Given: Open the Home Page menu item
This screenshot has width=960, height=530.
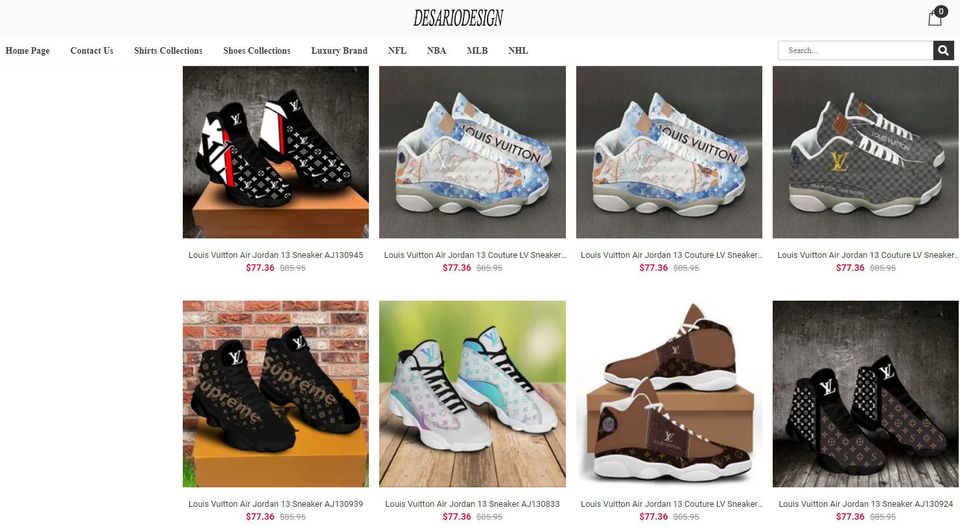Looking at the screenshot, I should (x=28, y=51).
